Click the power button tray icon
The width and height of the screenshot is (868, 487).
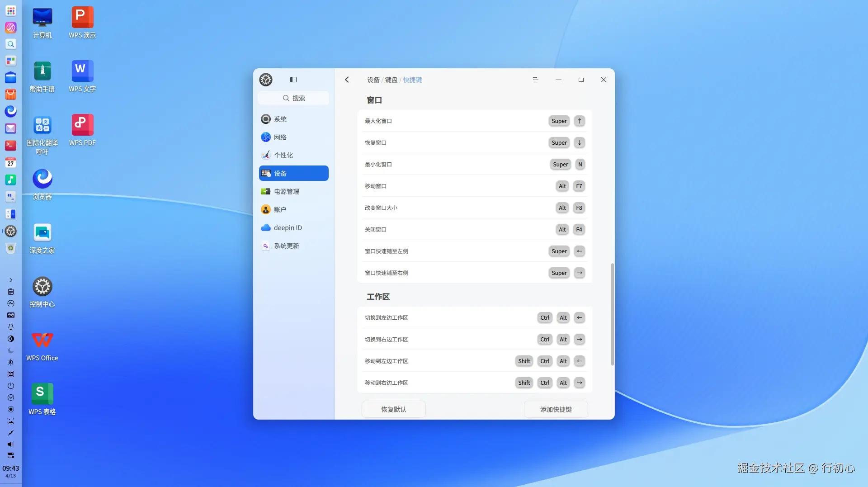(11, 386)
